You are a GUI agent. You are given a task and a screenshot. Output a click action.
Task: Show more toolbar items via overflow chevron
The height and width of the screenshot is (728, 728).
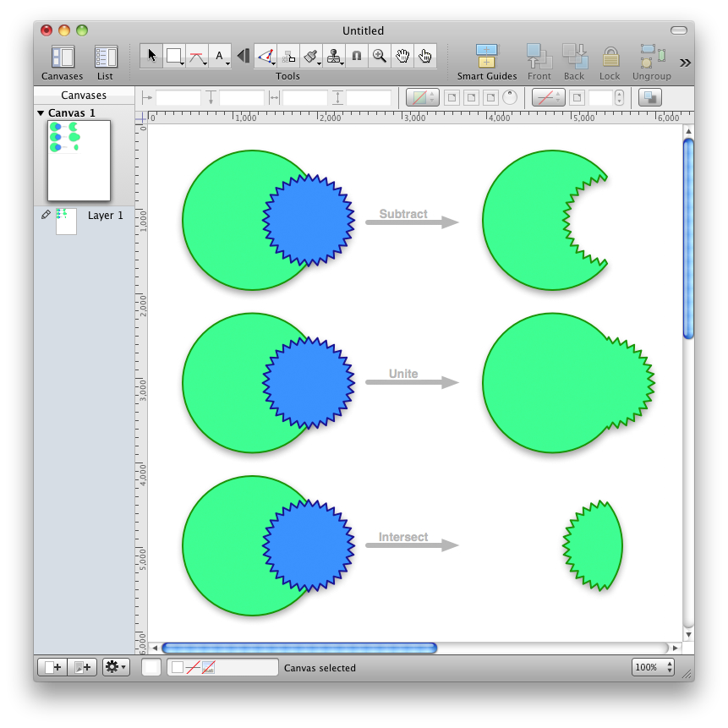tap(685, 62)
